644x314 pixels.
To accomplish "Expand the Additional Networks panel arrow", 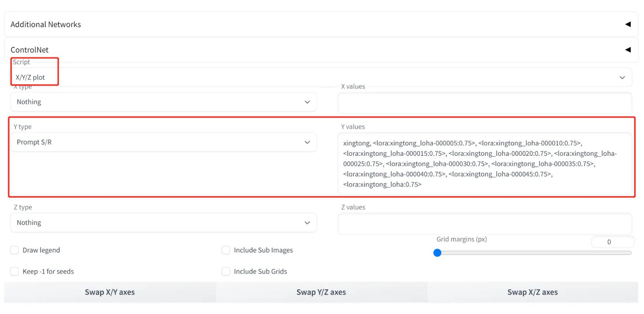I will (x=628, y=24).
